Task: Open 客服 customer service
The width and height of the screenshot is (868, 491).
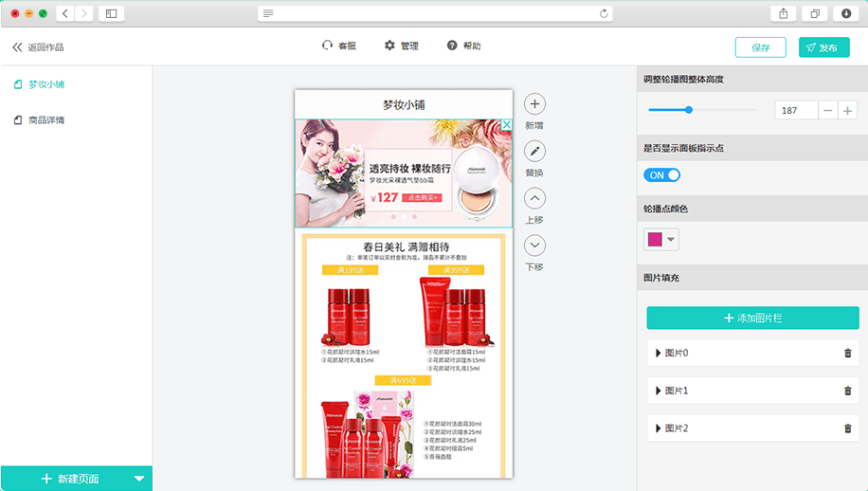Action: 339,45
